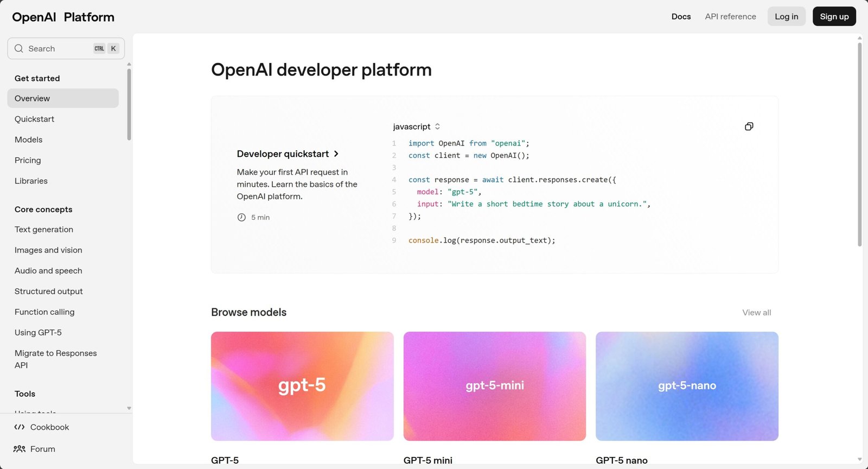The image size is (868, 469).
Task: Open Structured output guide
Action: click(x=49, y=291)
